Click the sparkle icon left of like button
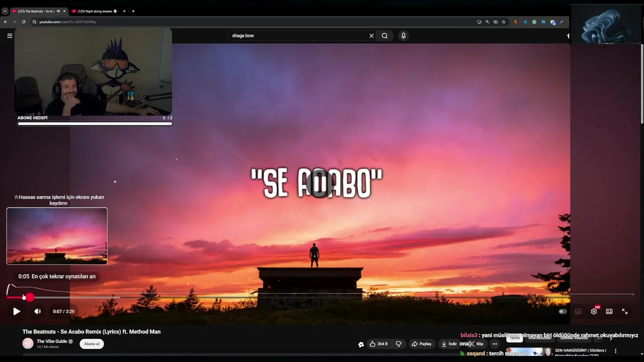 click(361, 344)
